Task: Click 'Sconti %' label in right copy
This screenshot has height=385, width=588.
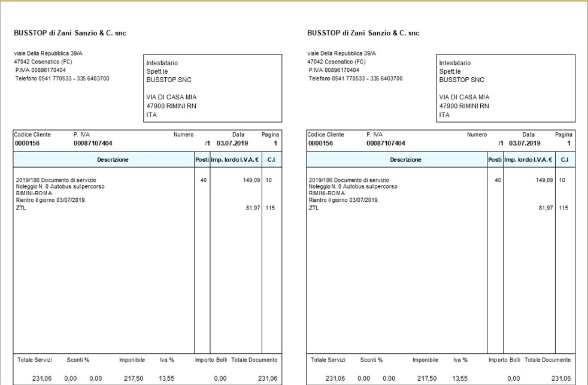Action: [371, 360]
